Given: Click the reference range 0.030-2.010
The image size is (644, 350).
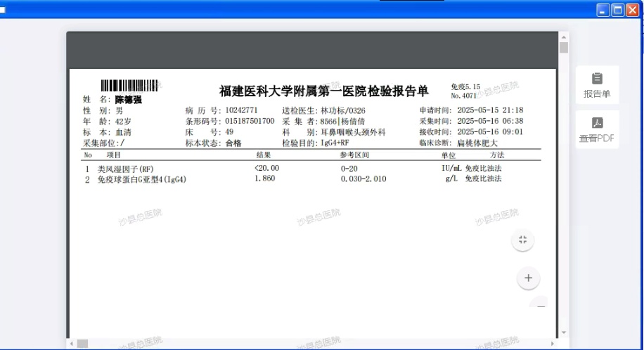Looking at the screenshot, I should [363, 179].
